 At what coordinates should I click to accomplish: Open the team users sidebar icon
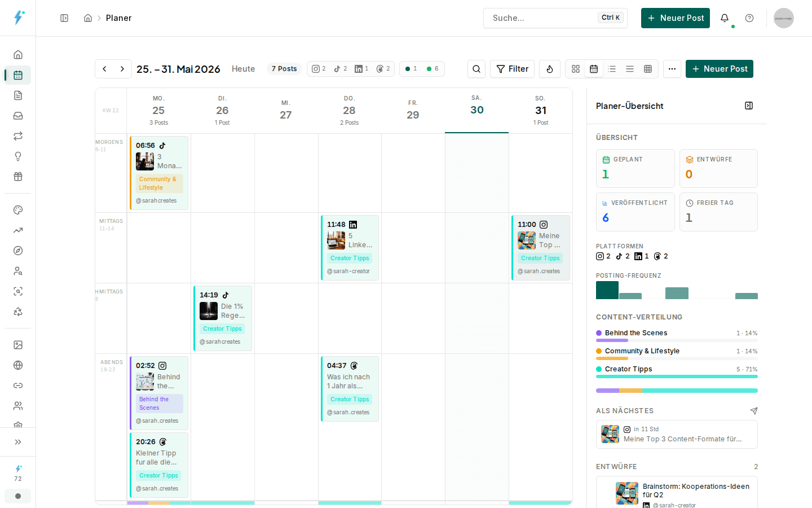[x=18, y=406]
